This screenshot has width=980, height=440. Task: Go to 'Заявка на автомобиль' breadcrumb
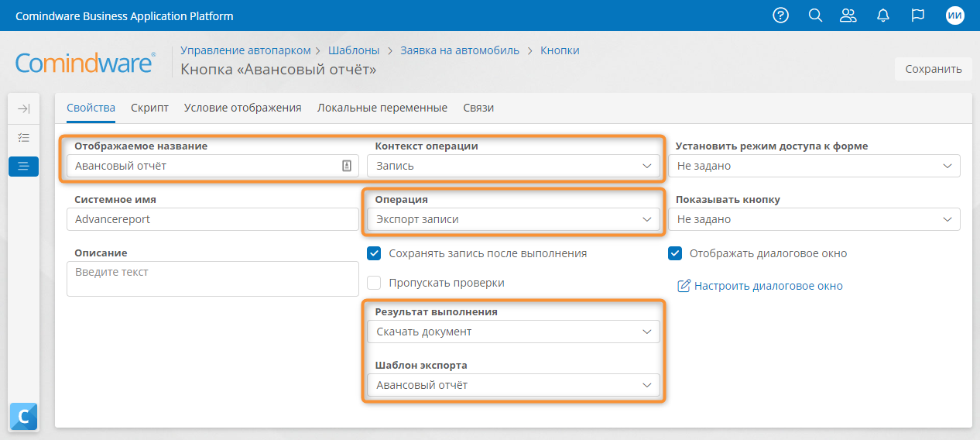(460, 50)
